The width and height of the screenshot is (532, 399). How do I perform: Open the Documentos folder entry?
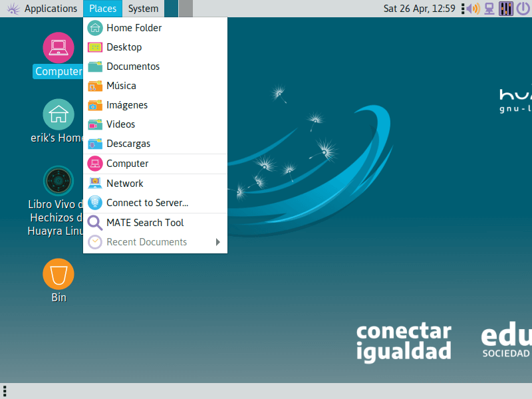pyautogui.click(x=155, y=66)
